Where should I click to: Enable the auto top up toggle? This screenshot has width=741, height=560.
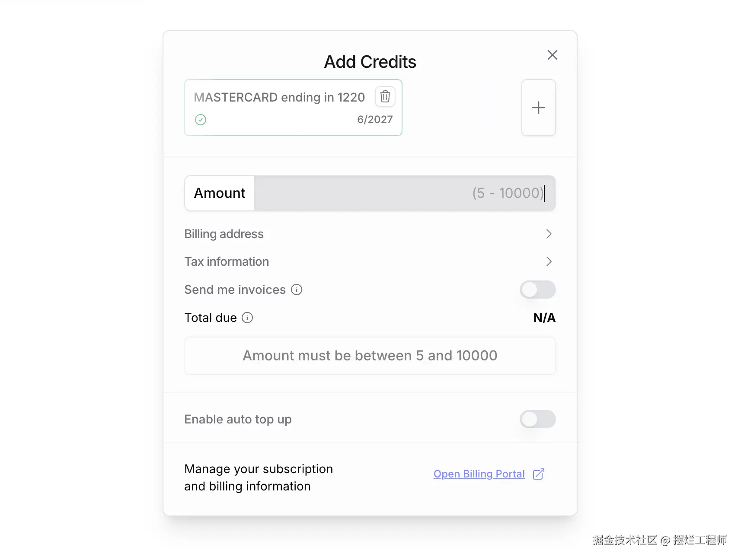point(537,419)
